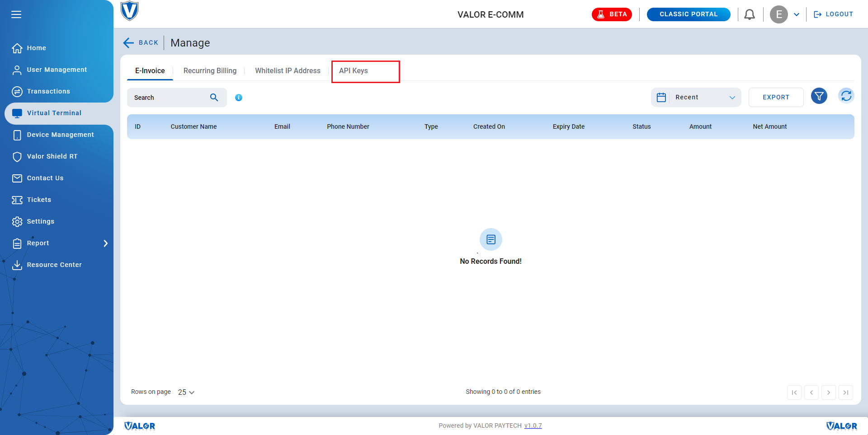Click the LOGOUT link
The image size is (868, 435).
(x=833, y=14)
